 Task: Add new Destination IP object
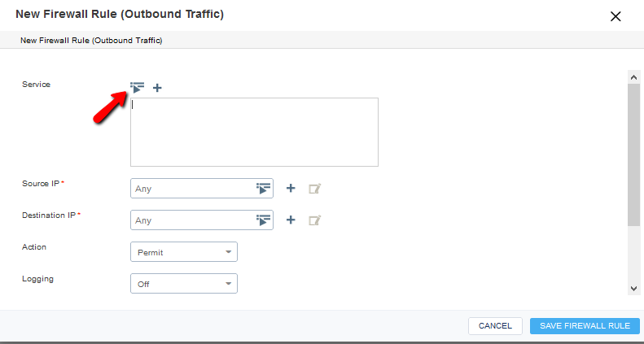[291, 220]
